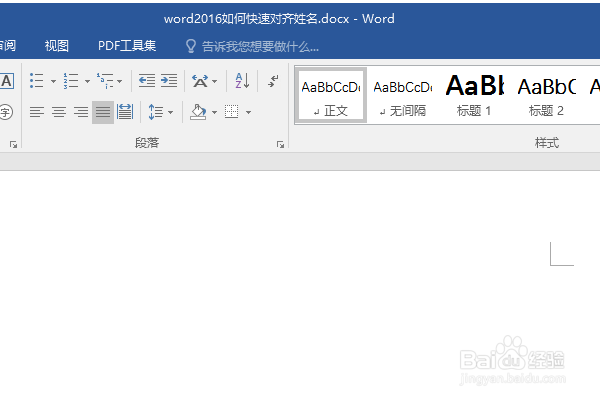Viewport: 600px width, 400px height.
Task: Click the enclosed character 字 icon
Action: coord(5,112)
